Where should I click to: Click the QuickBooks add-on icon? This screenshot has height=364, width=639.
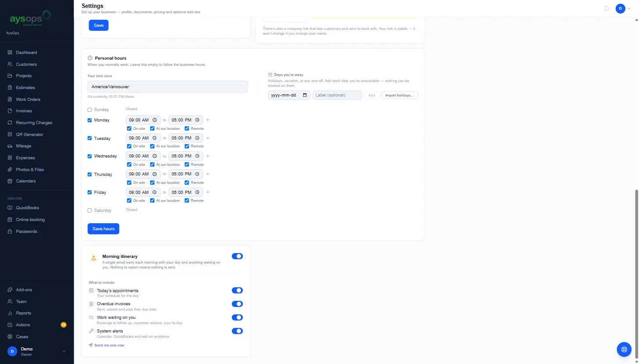pyautogui.click(x=10, y=208)
